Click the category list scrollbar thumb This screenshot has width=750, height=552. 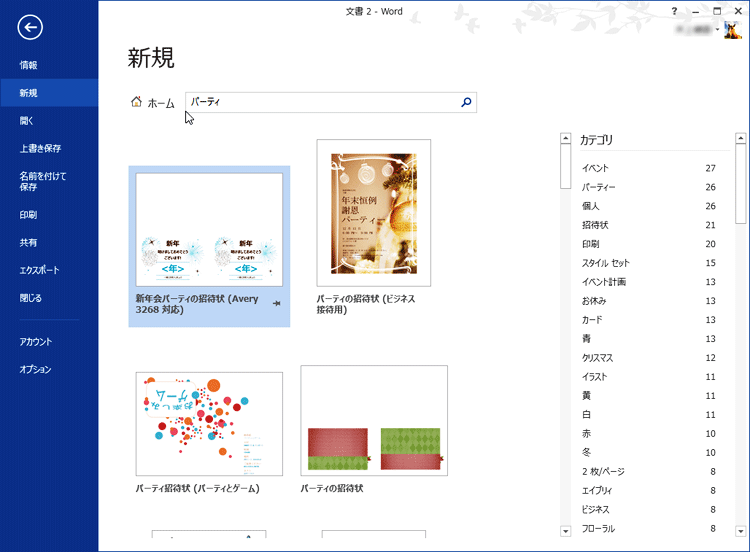point(740,184)
